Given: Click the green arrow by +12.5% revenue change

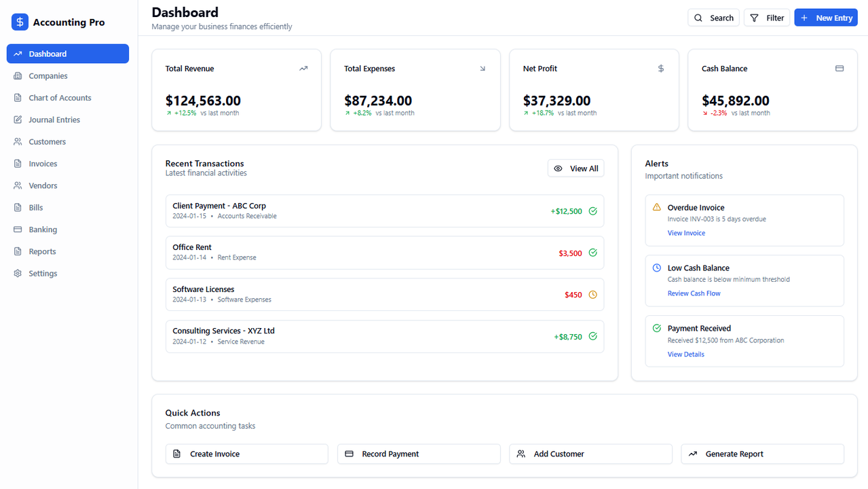Looking at the screenshot, I should [x=169, y=113].
